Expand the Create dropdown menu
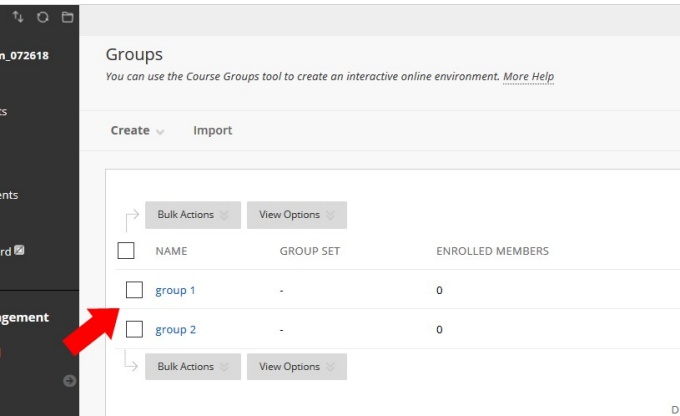This screenshot has width=680, height=416. coord(137,130)
